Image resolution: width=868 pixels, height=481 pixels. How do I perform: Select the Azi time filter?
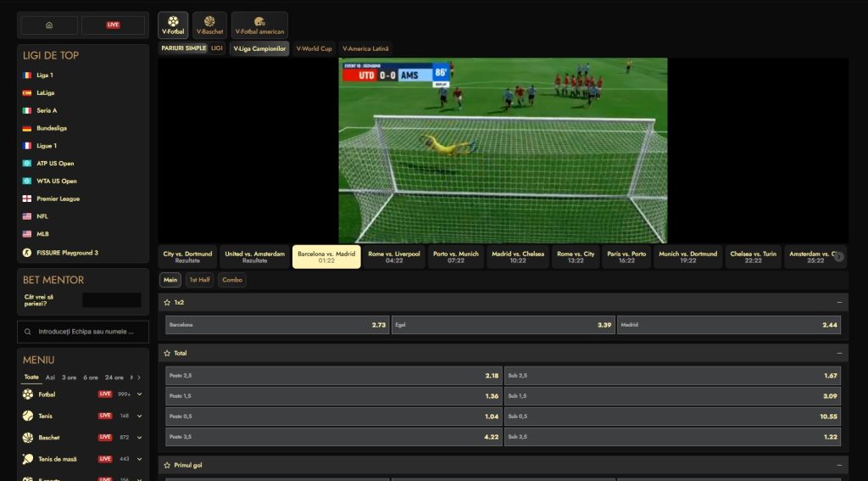(x=50, y=378)
